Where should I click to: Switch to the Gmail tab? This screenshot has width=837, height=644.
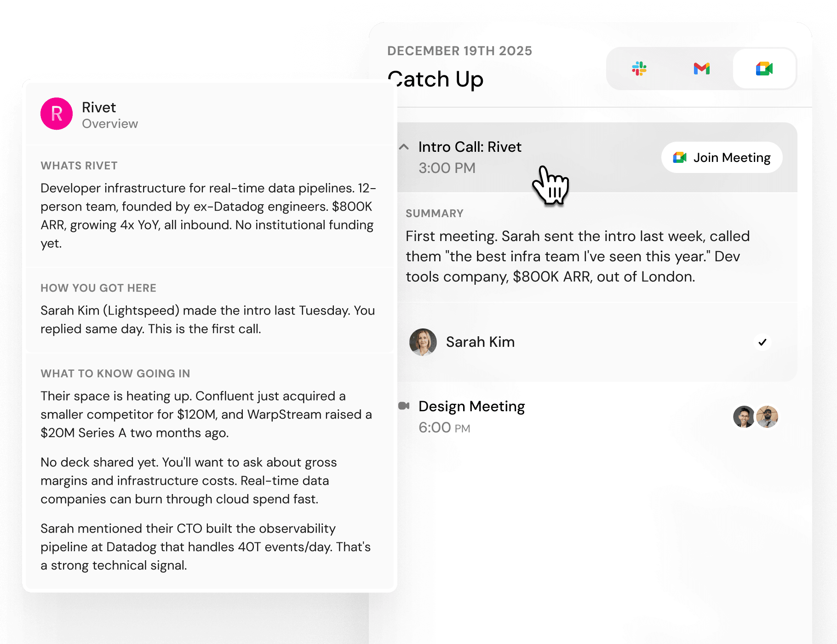[701, 69]
